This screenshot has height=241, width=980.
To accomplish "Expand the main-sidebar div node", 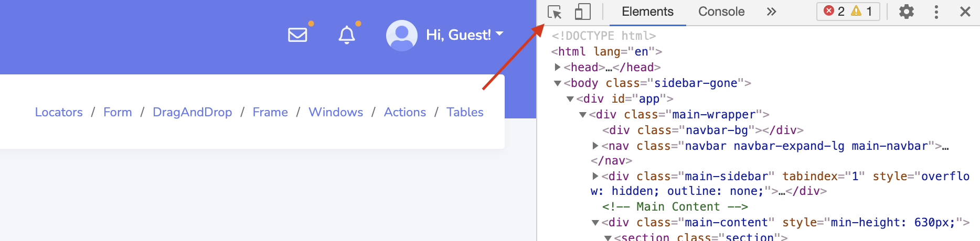I will [x=595, y=176].
